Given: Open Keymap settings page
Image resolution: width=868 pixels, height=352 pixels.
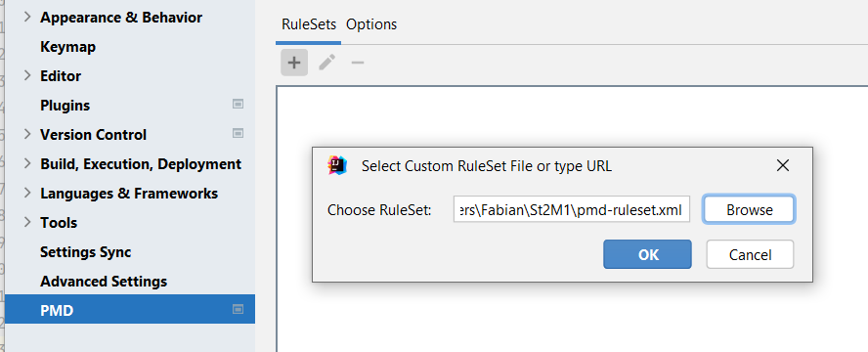Looking at the screenshot, I should tap(67, 47).
